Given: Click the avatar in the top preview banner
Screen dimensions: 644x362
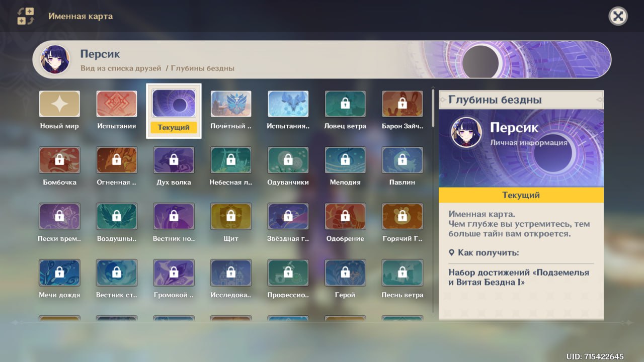Looking at the screenshot, I should [55, 59].
